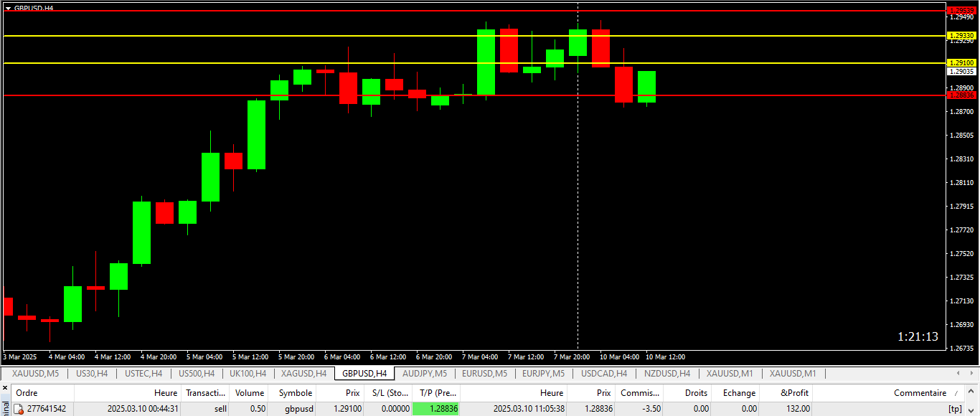Image resolution: width=980 pixels, height=416 pixels.
Task: Click the 7 Mar 04:00 time axis label
Action: click(x=480, y=356)
